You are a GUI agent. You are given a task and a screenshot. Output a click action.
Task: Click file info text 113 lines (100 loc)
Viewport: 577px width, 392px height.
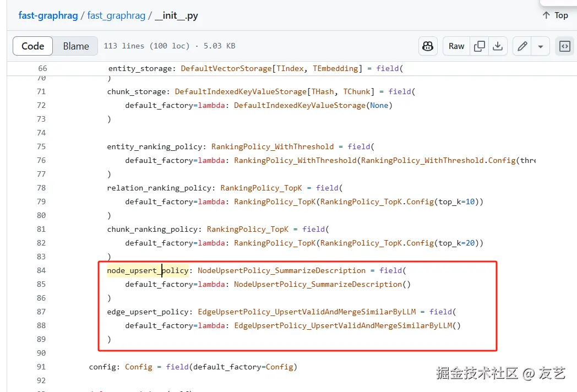click(x=146, y=46)
